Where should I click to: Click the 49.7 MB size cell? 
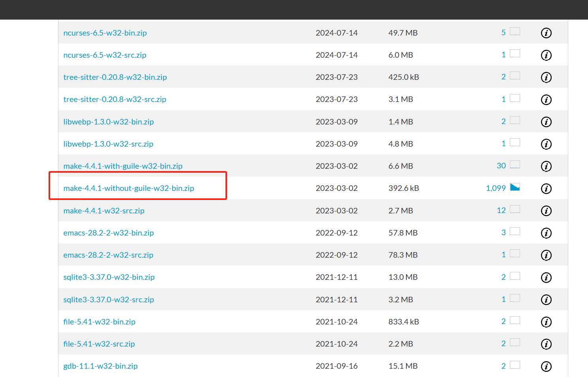pos(403,33)
